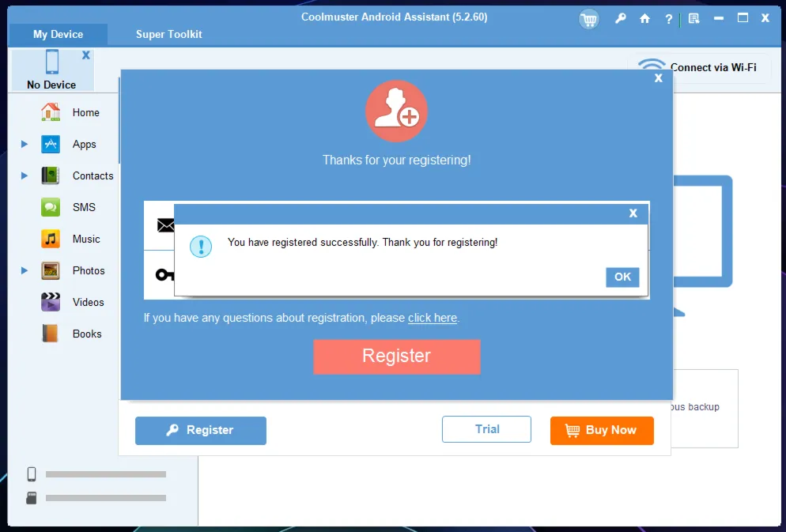Expand the Contacts tree node arrow
This screenshot has width=786, height=532.
pyautogui.click(x=24, y=175)
